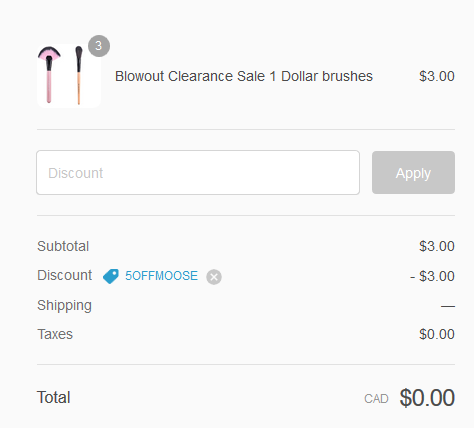This screenshot has height=428, width=474.
Task: Click the CAD currency indicator
Action: point(376,399)
